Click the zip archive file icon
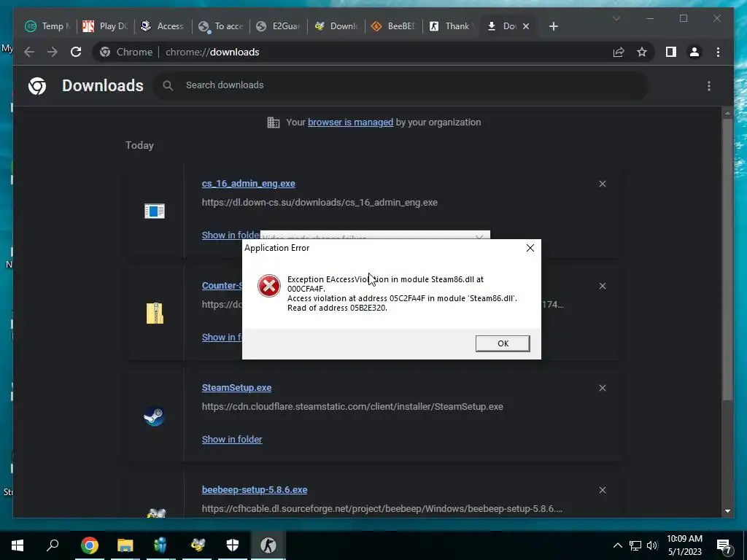Screen dimensions: 747x560 click(155, 314)
